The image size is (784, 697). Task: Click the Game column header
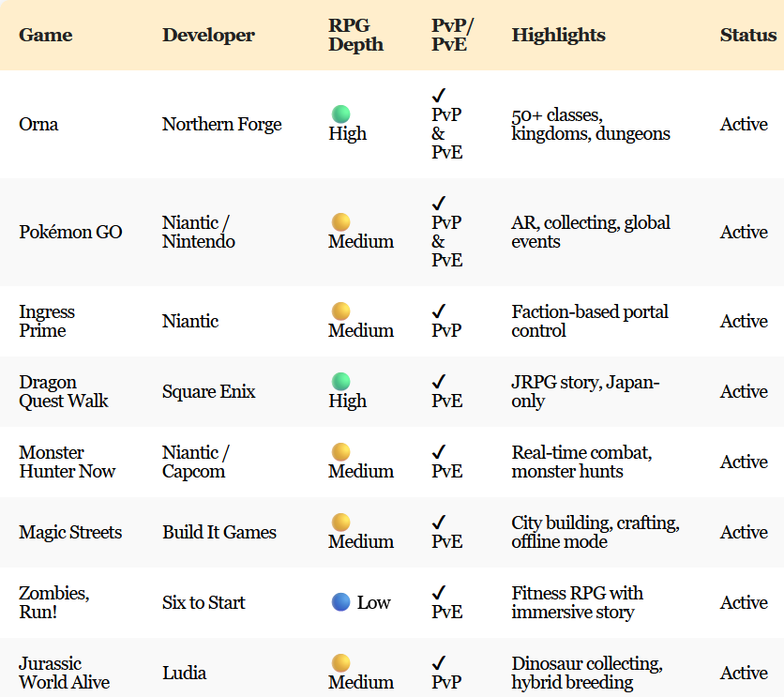45,36
